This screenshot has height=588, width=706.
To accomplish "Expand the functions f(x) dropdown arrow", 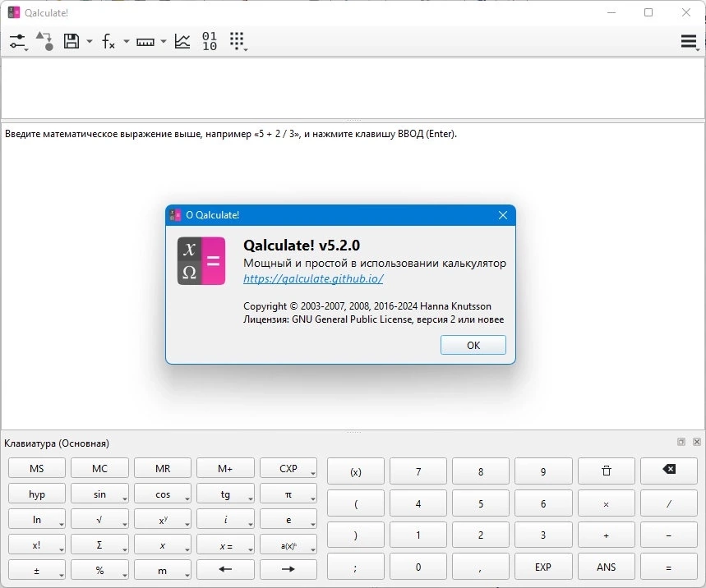I will point(127,41).
